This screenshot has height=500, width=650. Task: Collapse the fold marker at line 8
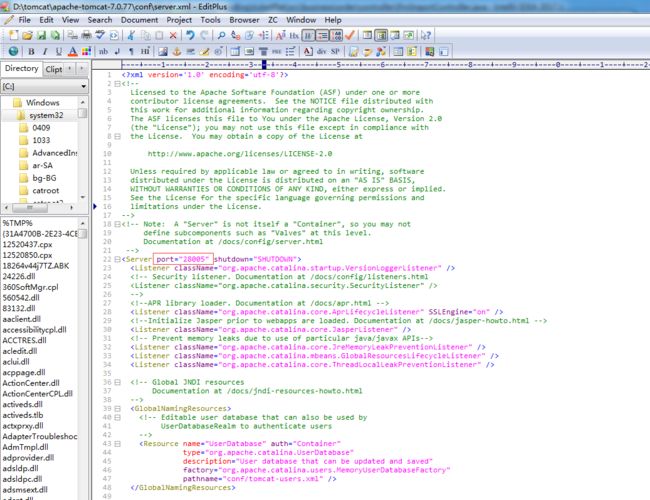[x=117, y=136]
